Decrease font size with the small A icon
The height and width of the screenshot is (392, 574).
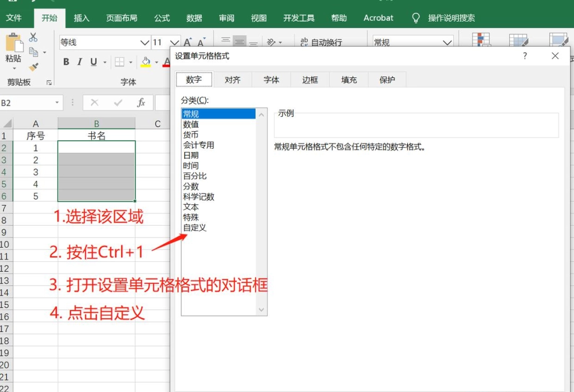(x=201, y=42)
